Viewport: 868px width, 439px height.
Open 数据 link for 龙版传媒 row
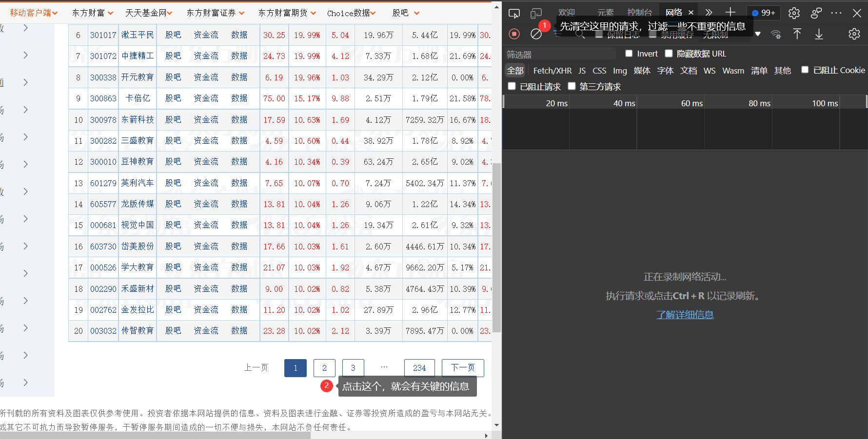(x=239, y=204)
